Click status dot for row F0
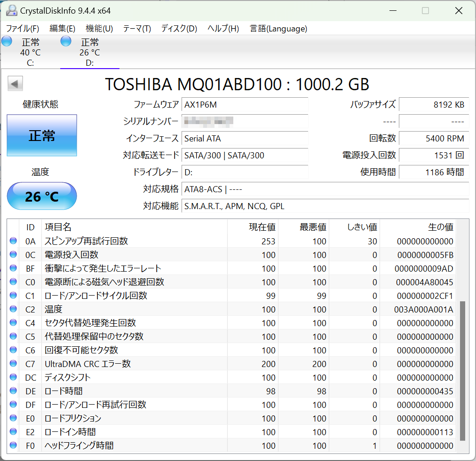 (13, 445)
